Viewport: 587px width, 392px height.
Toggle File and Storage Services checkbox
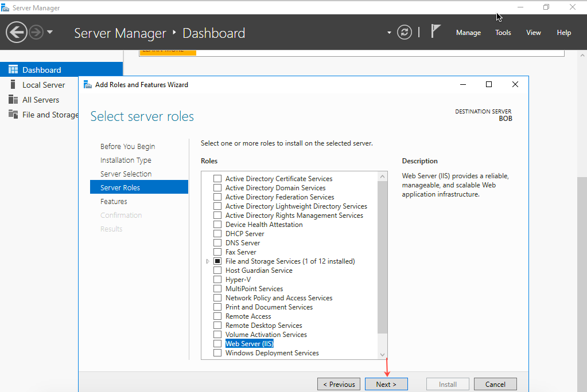pyautogui.click(x=217, y=261)
